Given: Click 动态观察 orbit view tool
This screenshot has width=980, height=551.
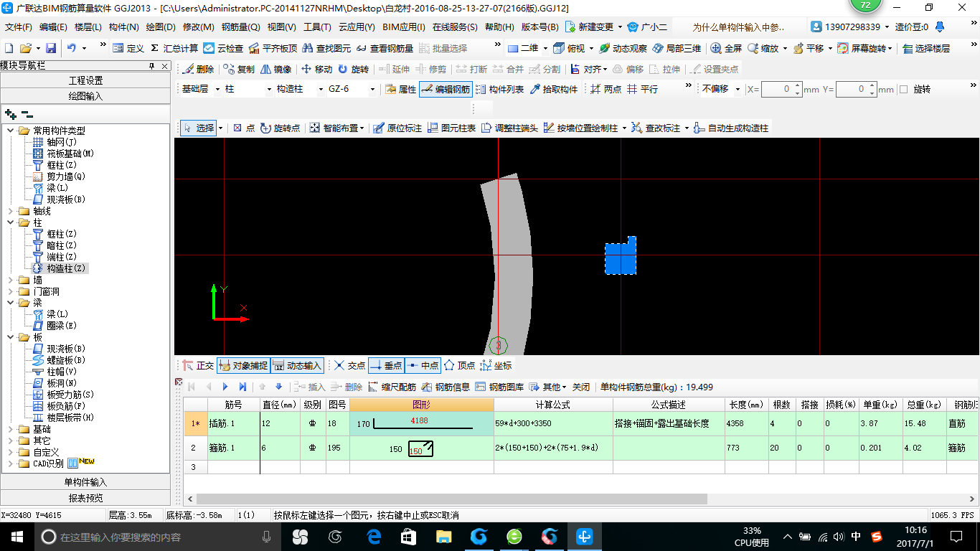Looking at the screenshot, I should [623, 48].
